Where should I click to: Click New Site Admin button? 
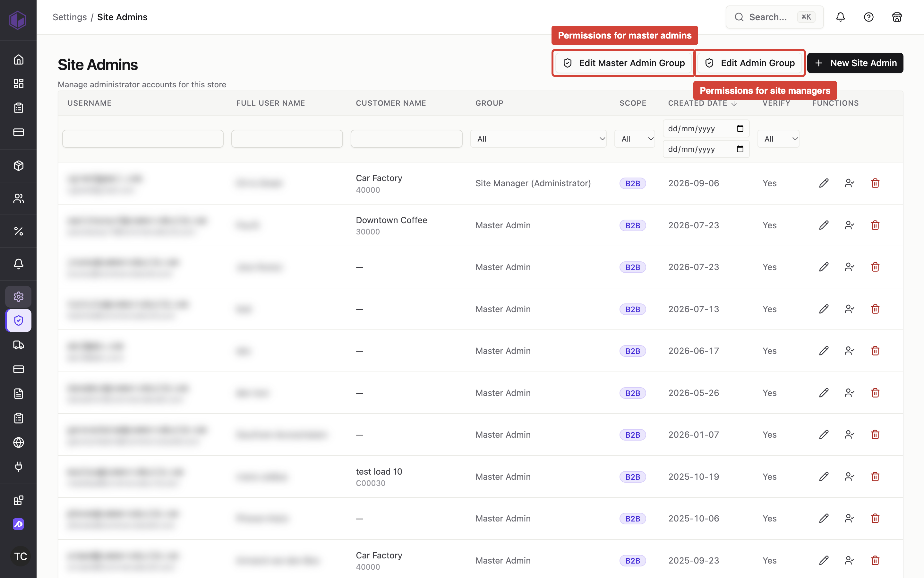[855, 63]
